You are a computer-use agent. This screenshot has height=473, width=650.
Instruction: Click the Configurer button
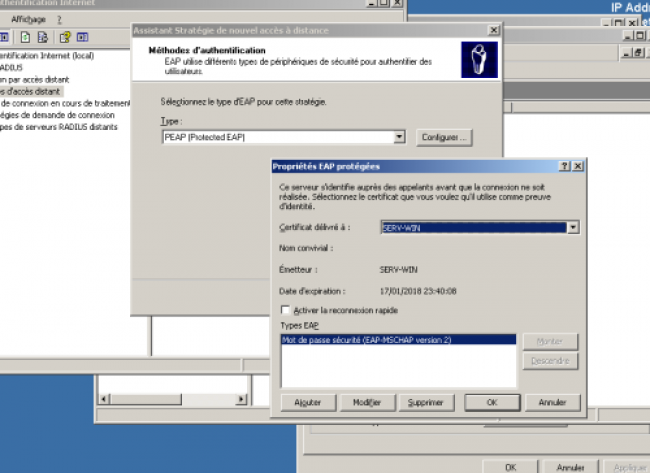pos(444,137)
